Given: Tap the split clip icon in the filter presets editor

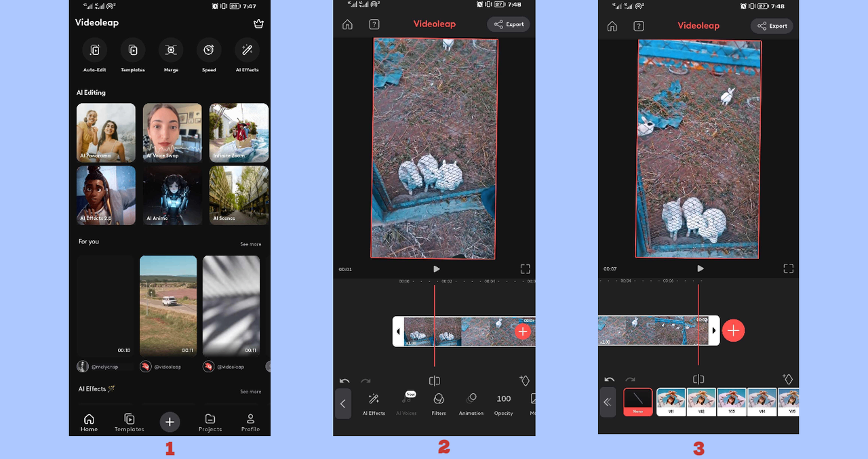Looking at the screenshot, I should [x=698, y=380].
